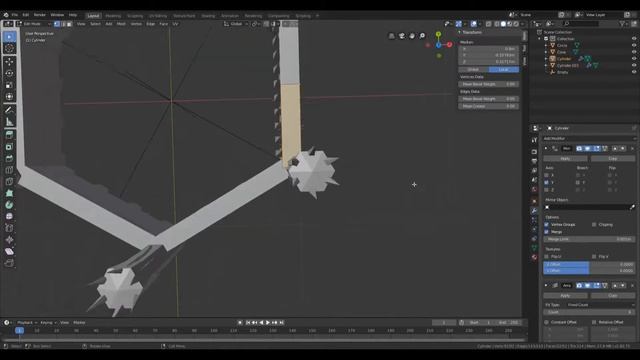
Task: Enable the Flip U checkbox
Action: [x=547, y=256]
